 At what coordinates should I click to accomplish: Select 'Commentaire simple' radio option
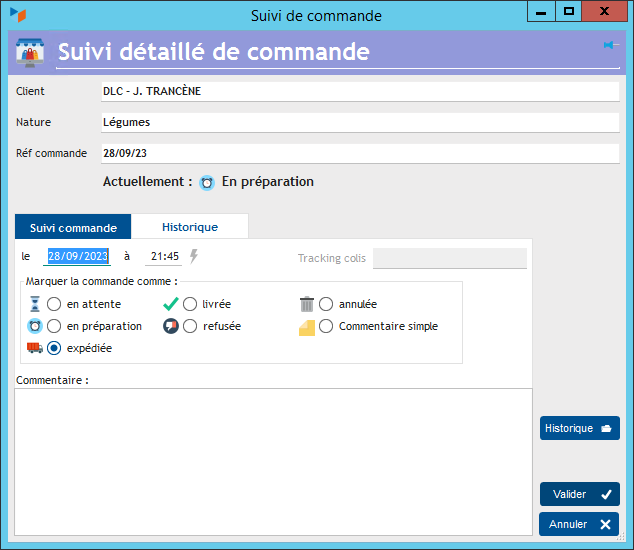point(326,326)
